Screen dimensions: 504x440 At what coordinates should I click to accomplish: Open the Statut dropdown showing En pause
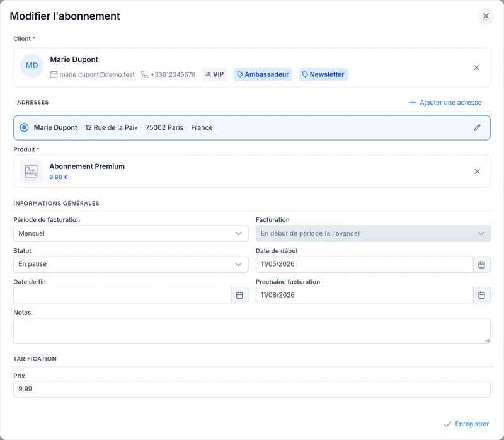[x=131, y=264]
